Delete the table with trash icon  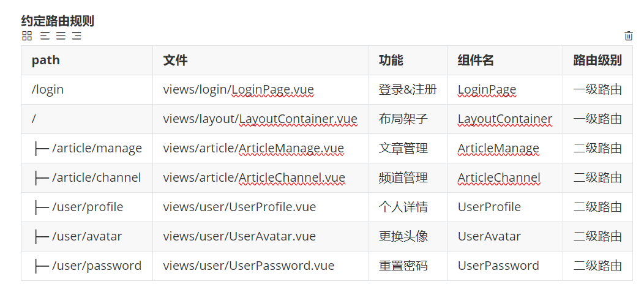pyautogui.click(x=629, y=35)
